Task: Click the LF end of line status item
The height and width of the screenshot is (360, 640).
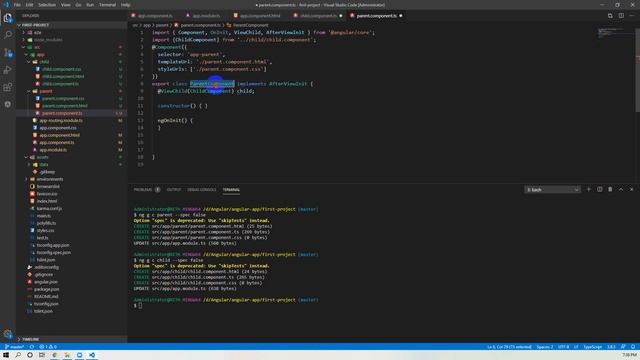Action: [x=576, y=347]
